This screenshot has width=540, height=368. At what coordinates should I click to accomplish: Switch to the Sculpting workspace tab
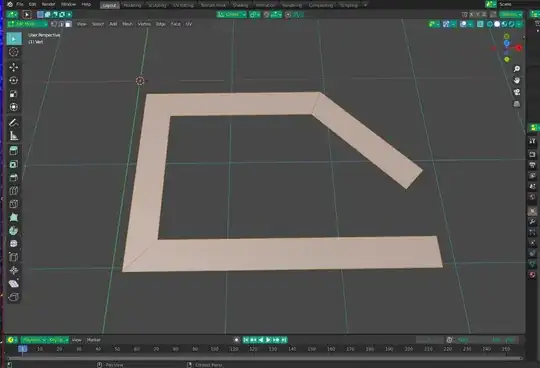tap(157, 5)
